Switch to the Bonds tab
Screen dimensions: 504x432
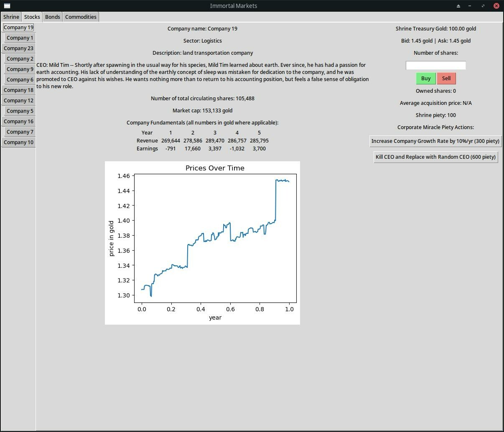point(52,17)
